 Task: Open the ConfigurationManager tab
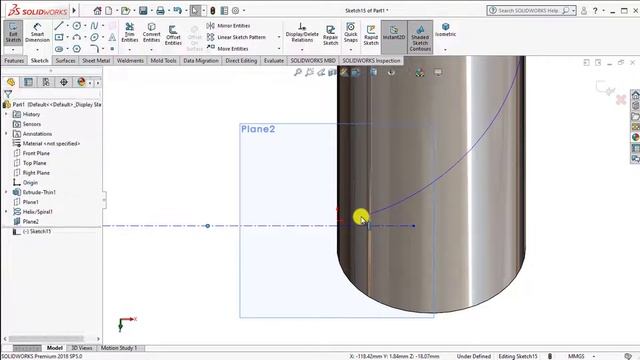46,82
